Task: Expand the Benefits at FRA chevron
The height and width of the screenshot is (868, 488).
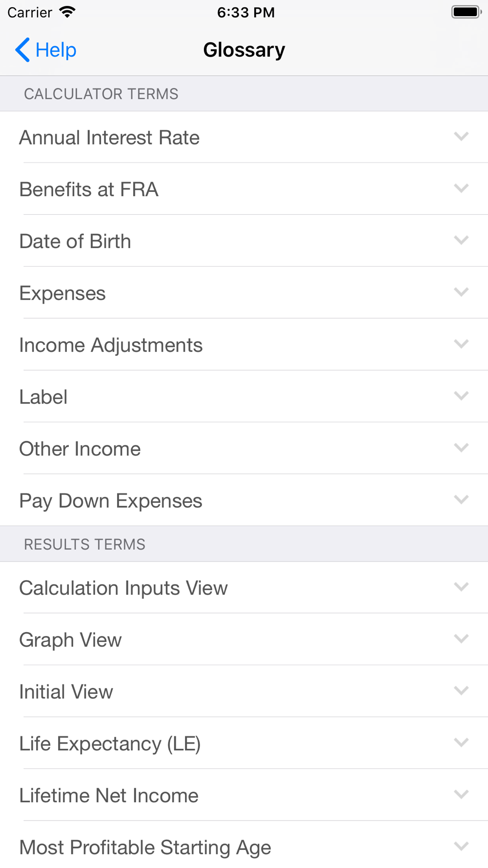Action: coord(461,188)
